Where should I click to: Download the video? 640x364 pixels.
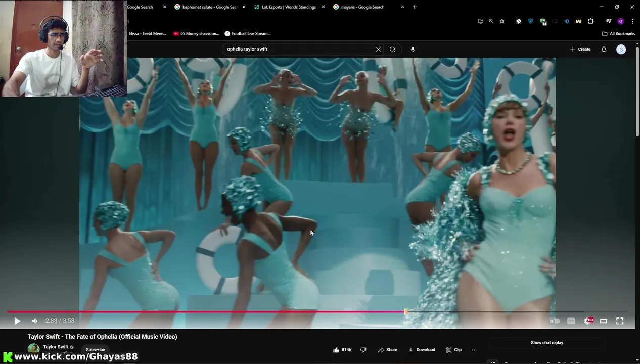(422, 350)
